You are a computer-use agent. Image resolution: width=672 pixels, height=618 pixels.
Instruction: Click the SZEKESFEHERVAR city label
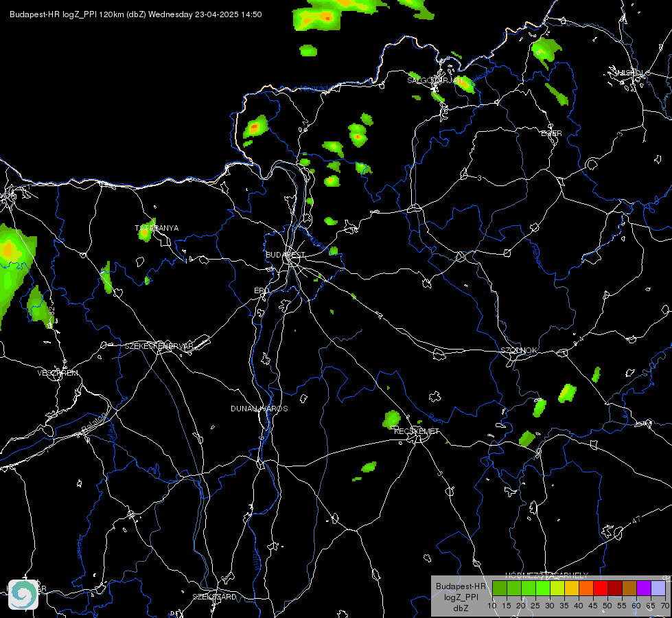tap(159, 345)
